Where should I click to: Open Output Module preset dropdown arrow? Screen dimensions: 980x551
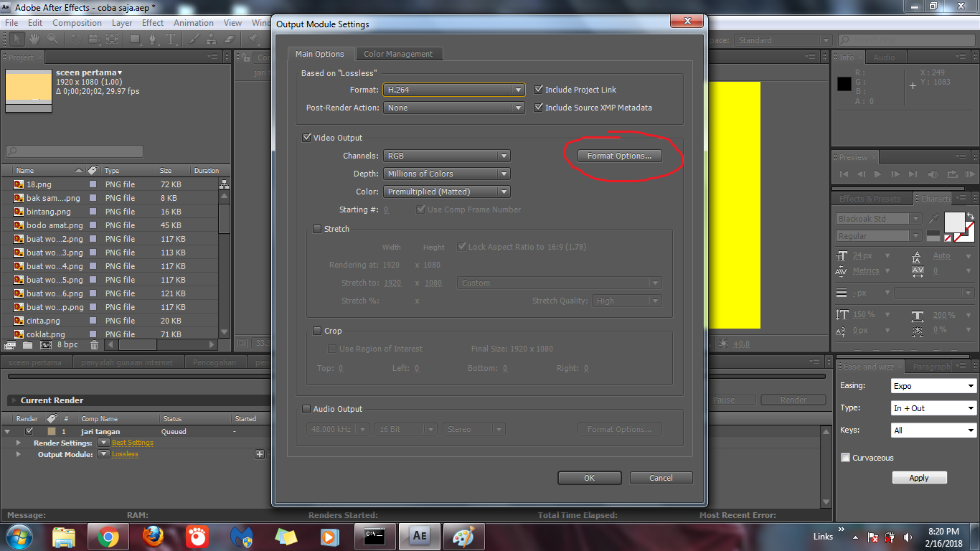(103, 454)
